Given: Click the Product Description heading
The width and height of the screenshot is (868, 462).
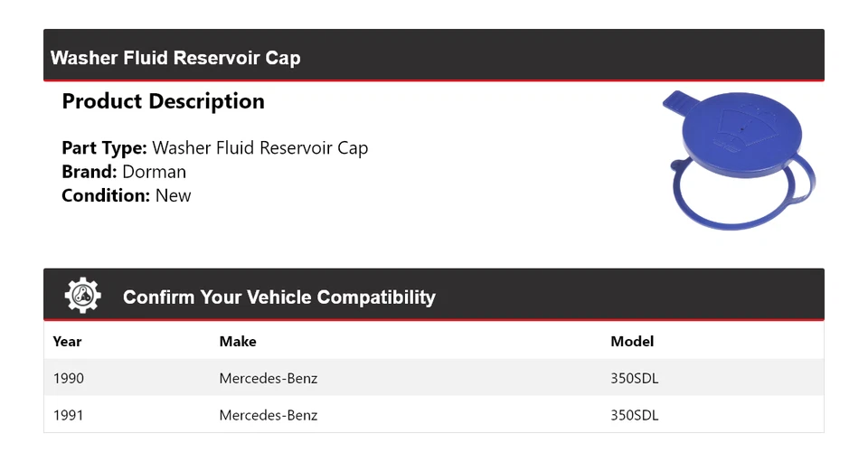Looking at the screenshot, I should point(163,101).
